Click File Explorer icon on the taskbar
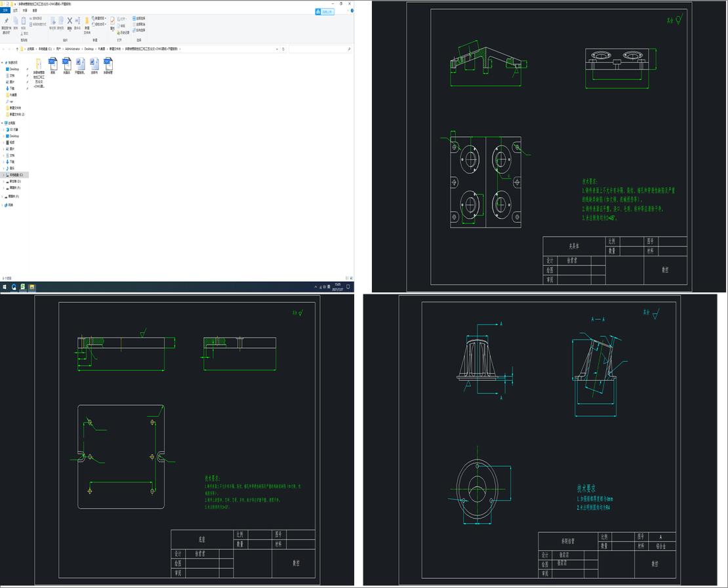 point(31,287)
